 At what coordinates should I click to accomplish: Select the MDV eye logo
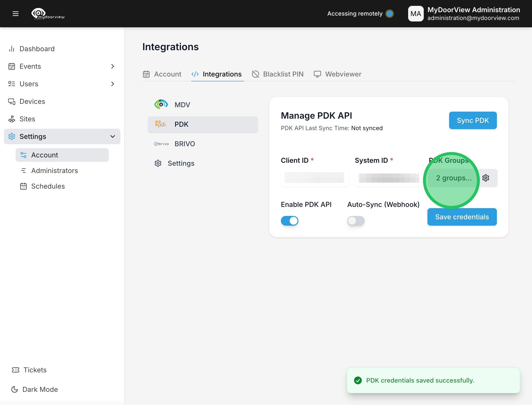tap(161, 105)
